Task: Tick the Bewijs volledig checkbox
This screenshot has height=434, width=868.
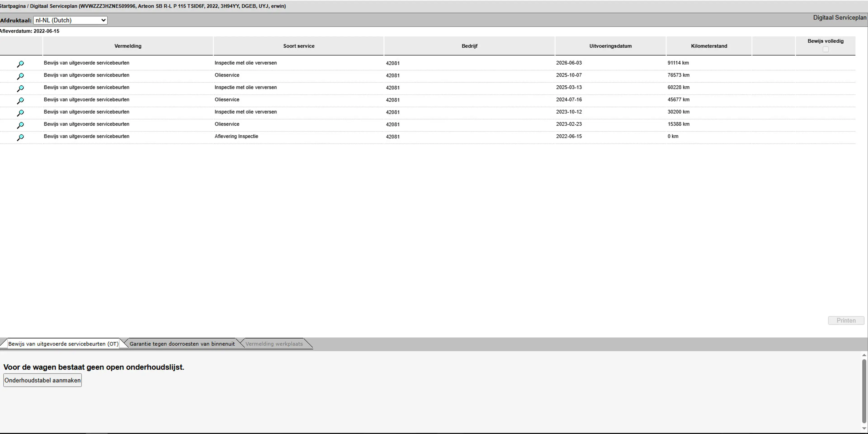Action: [x=825, y=49]
